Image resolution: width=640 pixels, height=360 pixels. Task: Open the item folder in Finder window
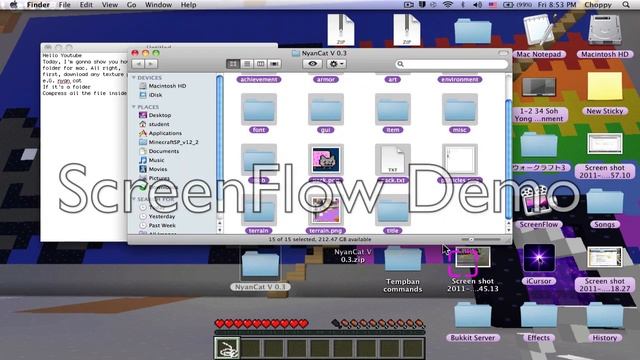click(x=392, y=109)
